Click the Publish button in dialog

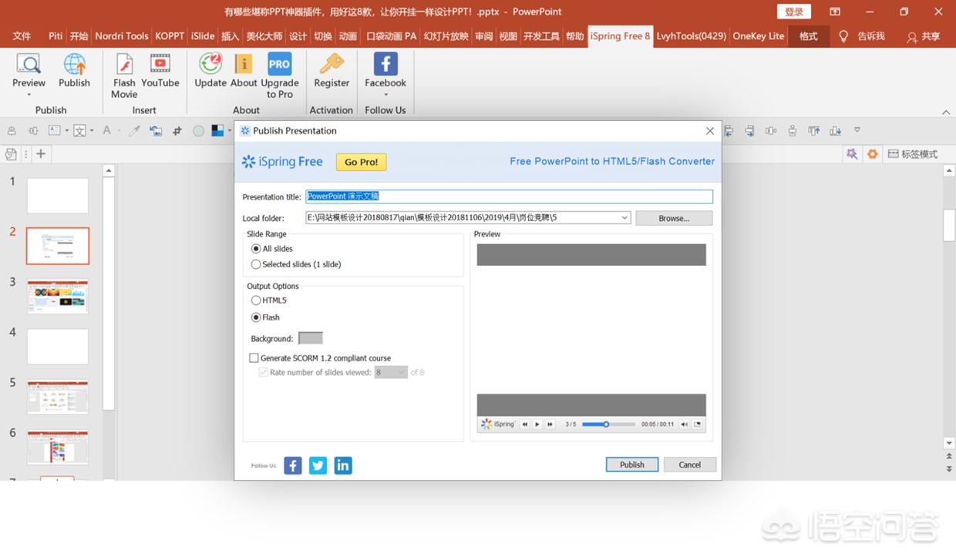pos(631,464)
